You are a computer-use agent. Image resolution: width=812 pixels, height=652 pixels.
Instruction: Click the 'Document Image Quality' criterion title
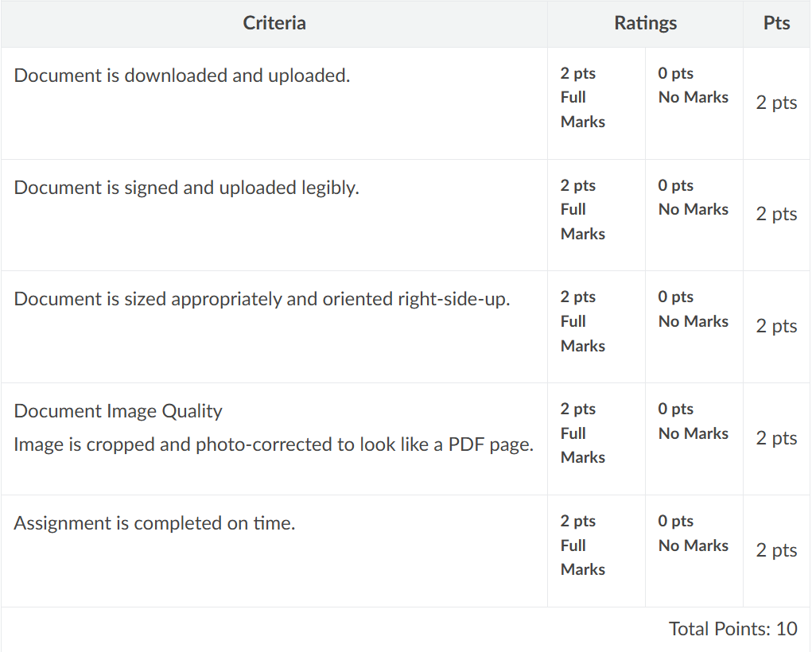(118, 411)
